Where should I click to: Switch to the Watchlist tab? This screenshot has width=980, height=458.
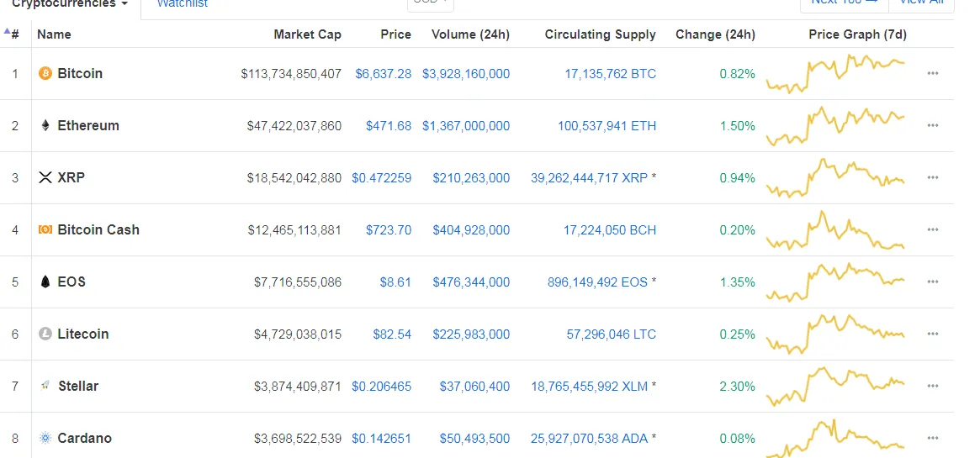pyautogui.click(x=182, y=3)
